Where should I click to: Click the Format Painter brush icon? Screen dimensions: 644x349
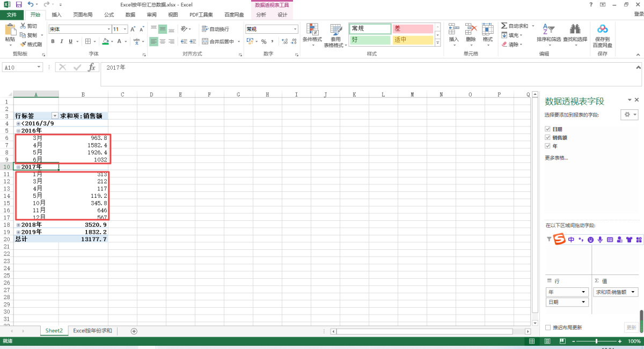pyautogui.click(x=23, y=44)
